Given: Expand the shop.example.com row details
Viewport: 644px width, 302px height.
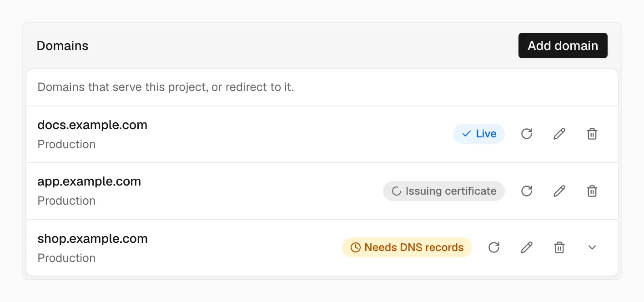Looking at the screenshot, I should point(592,247).
